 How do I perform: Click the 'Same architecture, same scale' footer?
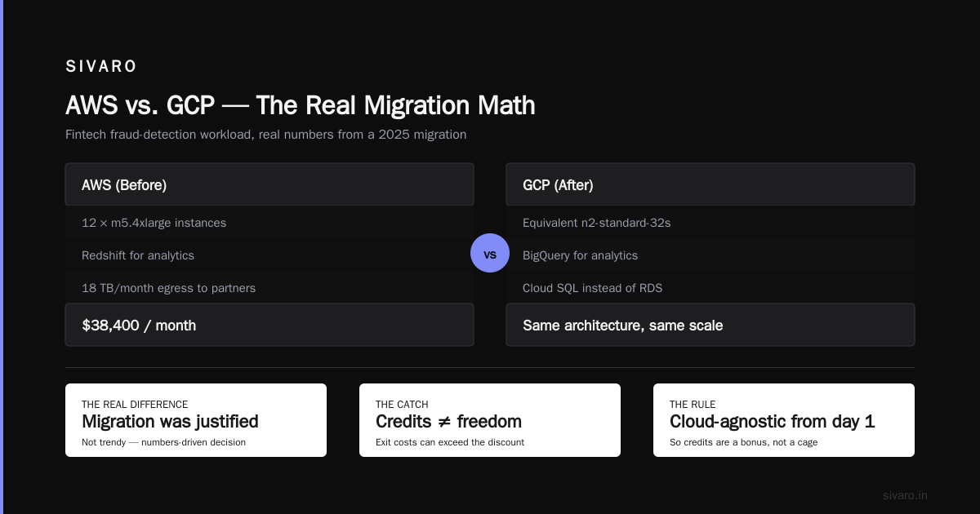click(x=710, y=325)
